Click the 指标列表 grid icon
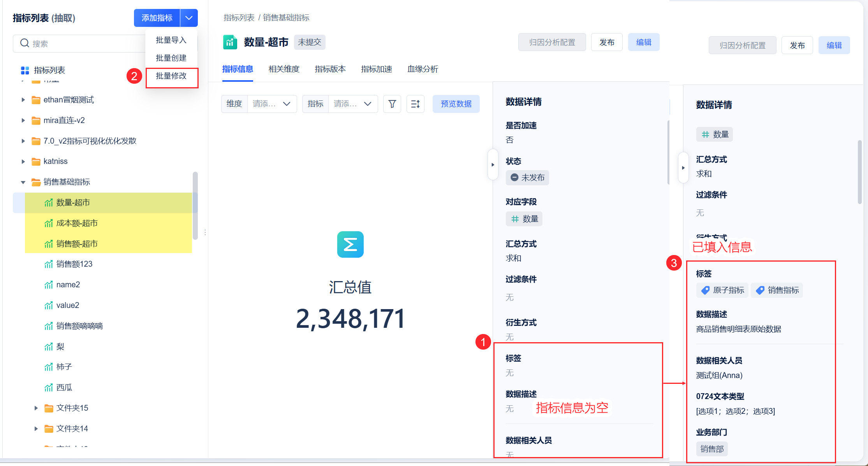 tap(25, 70)
